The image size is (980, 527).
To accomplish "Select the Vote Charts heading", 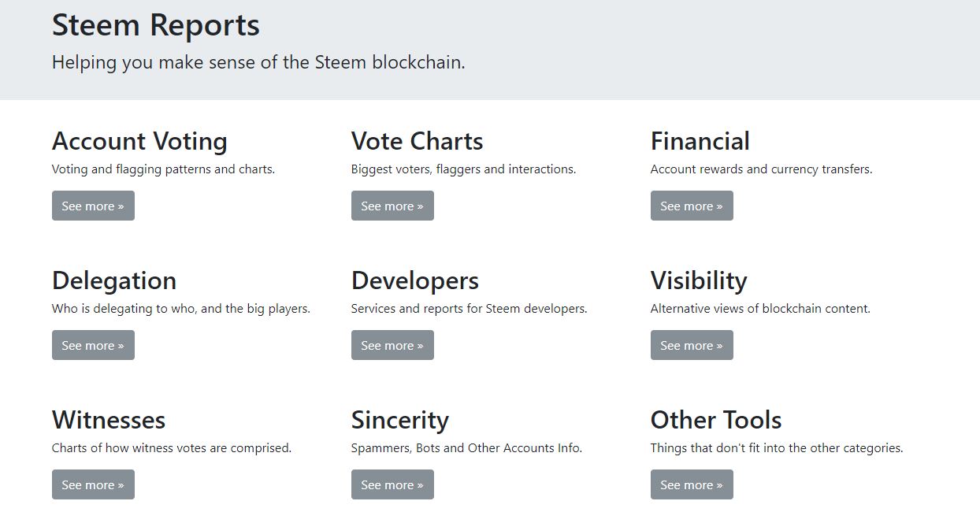I will [417, 141].
